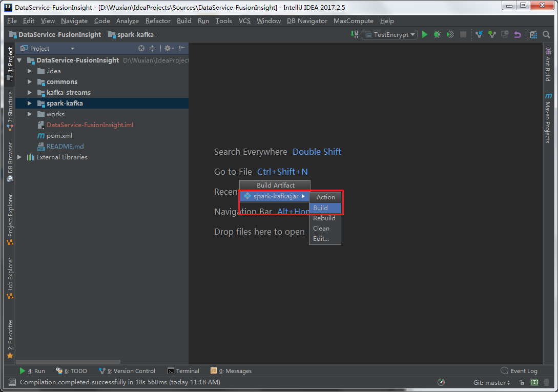Image resolution: width=558 pixels, height=392 pixels.
Task: Open the Ant Build side panel
Action: [x=548, y=65]
